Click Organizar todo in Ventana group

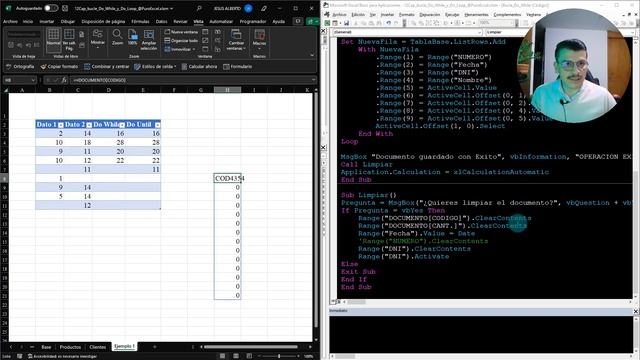tap(181, 40)
